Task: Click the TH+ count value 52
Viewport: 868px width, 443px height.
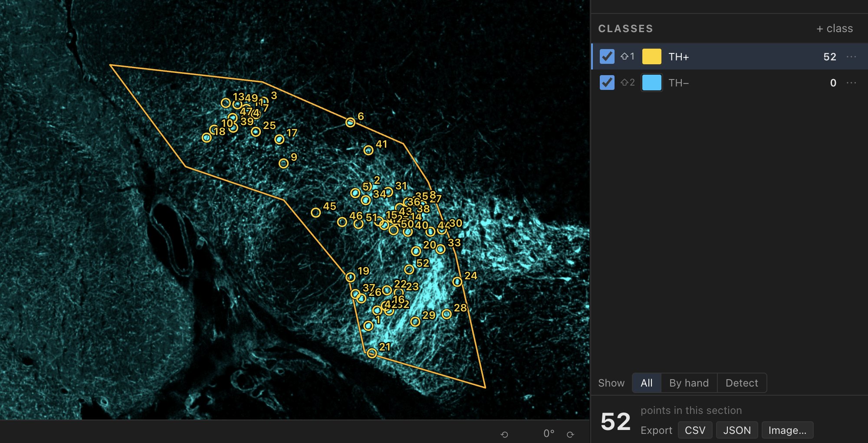Action: pos(829,57)
